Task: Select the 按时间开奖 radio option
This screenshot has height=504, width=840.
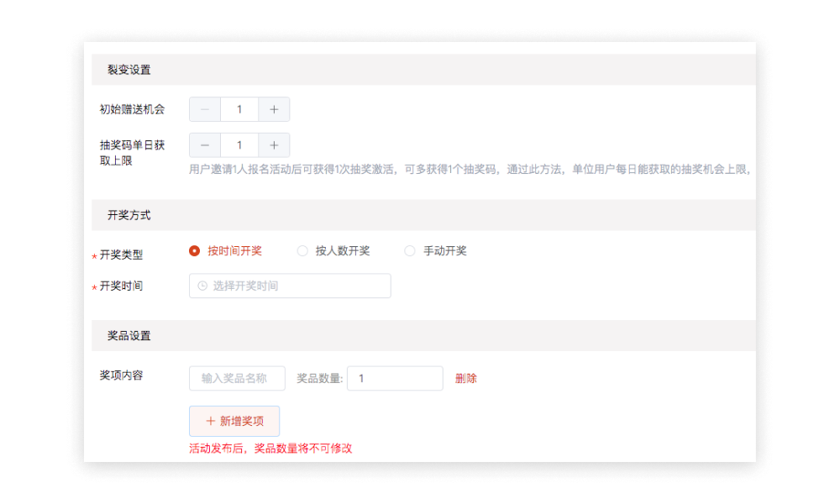Action: 194,250
